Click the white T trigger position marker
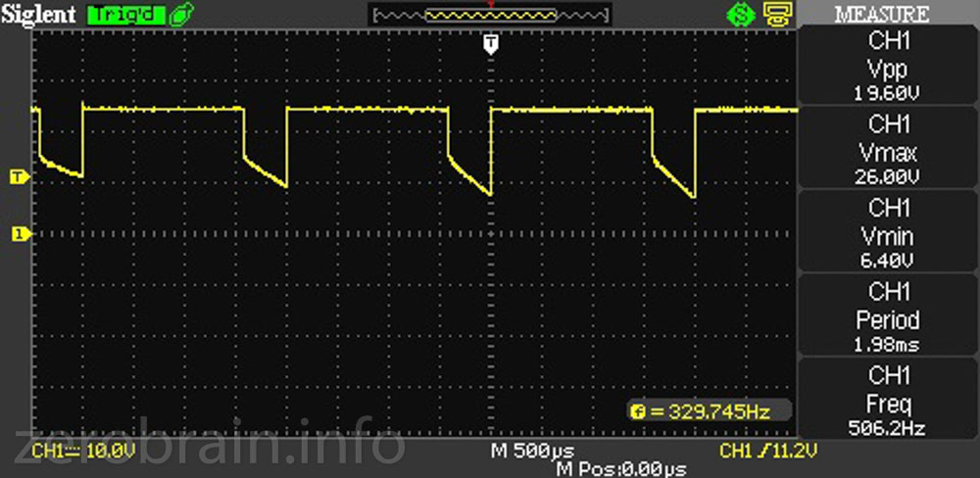Viewport: 980px width, 478px height. coord(492,44)
